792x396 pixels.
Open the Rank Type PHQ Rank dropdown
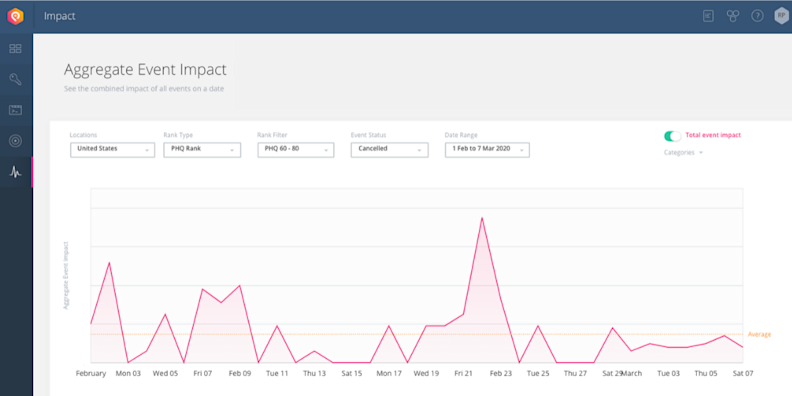[202, 150]
